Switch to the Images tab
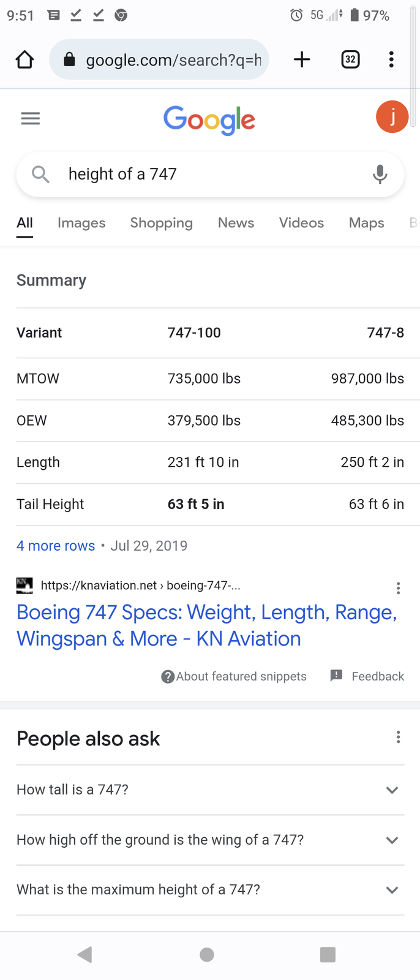The image size is (420, 980). pyautogui.click(x=81, y=223)
